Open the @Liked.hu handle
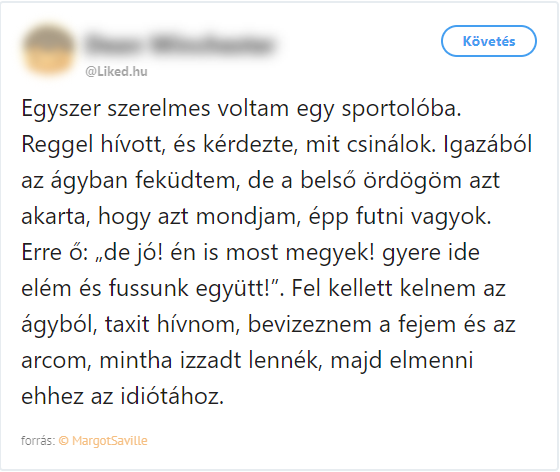Screen dimensions: 560x472 tap(116, 71)
